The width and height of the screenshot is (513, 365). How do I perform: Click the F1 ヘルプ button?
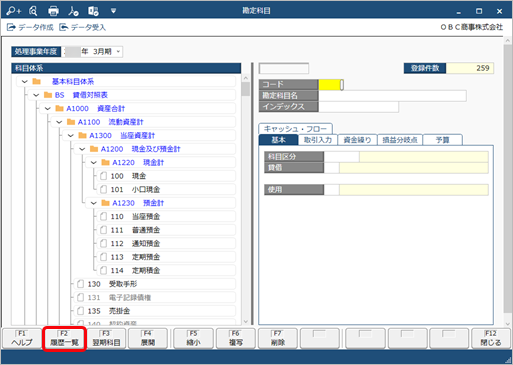click(x=22, y=338)
